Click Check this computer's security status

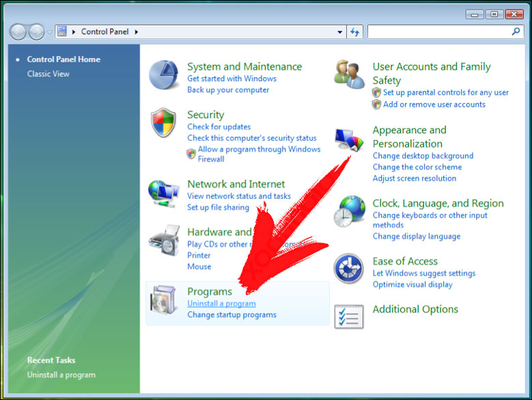252,138
